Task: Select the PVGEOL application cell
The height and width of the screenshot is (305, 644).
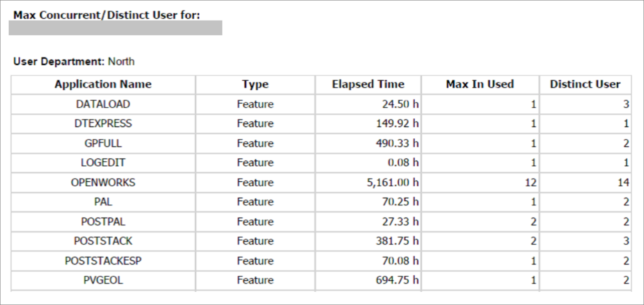Action: coord(103,280)
